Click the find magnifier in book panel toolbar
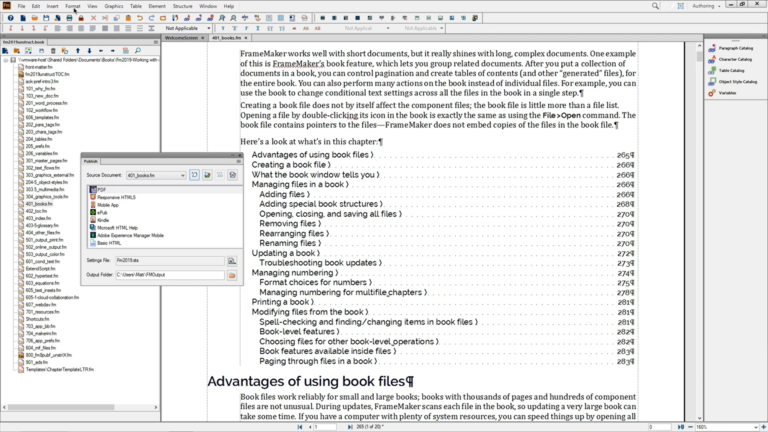768x432 pixels. [138, 50]
